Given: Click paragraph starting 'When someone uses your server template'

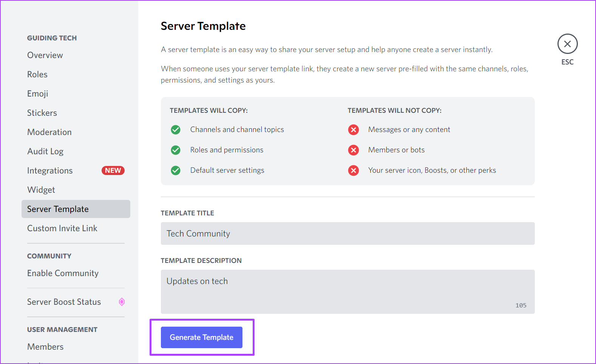Looking at the screenshot, I should 344,74.
